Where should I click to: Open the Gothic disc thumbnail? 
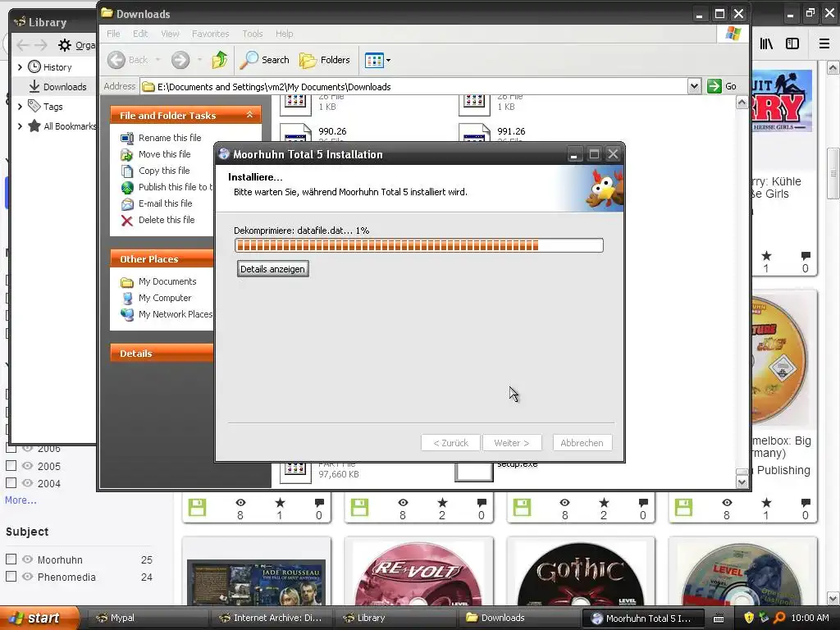pos(582,573)
